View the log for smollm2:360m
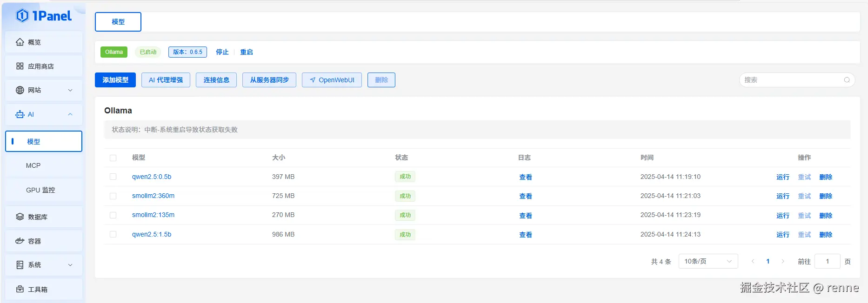 (x=526, y=196)
